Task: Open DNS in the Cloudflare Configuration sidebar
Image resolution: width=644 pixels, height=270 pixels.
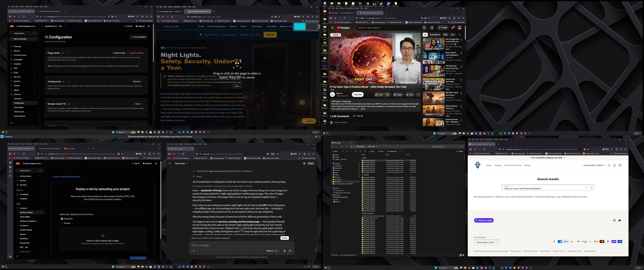Action: click(x=16, y=68)
